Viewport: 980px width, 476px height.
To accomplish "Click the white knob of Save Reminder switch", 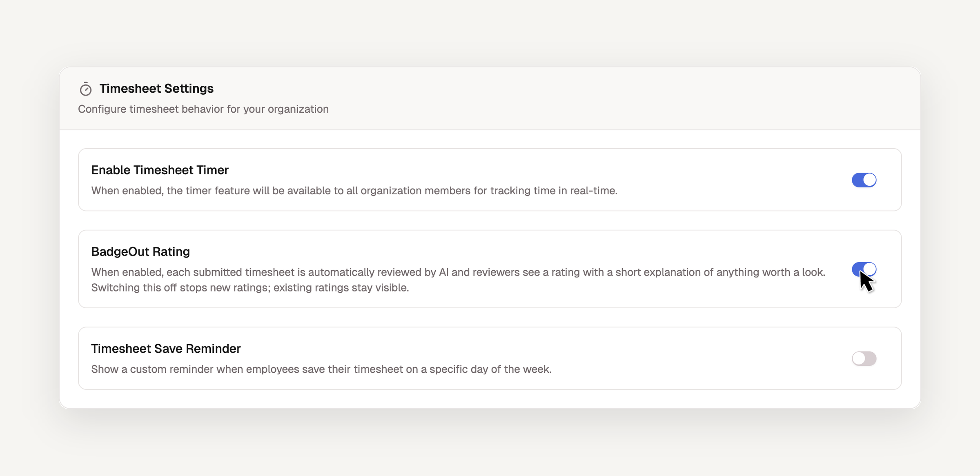I will tap(859, 358).
